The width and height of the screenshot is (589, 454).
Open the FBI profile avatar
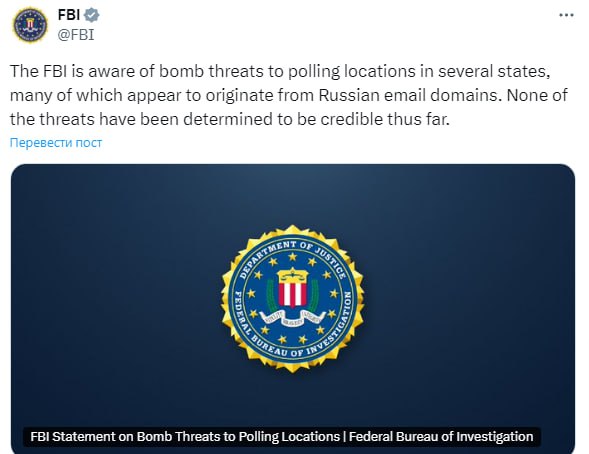click(30, 25)
